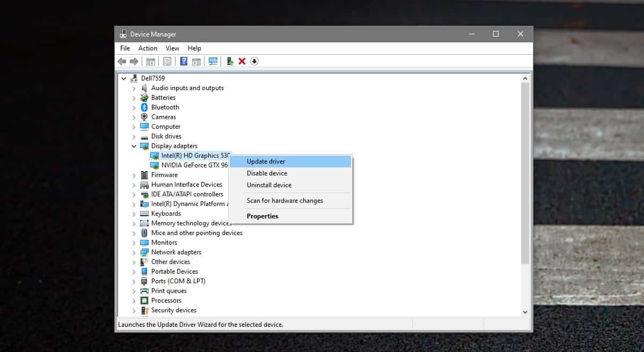Click the red X Uninstall device icon
The width and height of the screenshot is (644, 352).
coord(242,61)
